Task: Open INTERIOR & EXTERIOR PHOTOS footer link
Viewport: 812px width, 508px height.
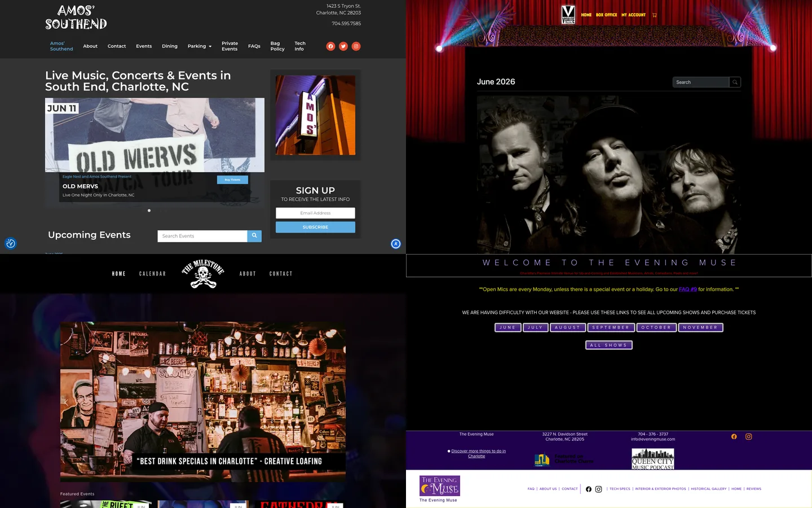Action: [x=661, y=489]
